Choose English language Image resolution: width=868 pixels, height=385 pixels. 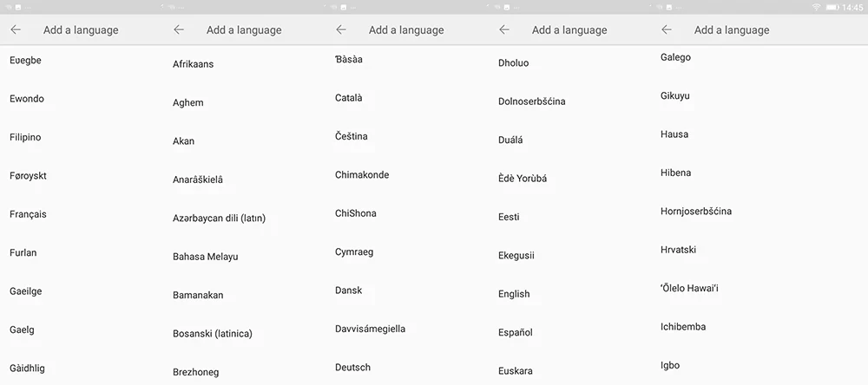514,294
